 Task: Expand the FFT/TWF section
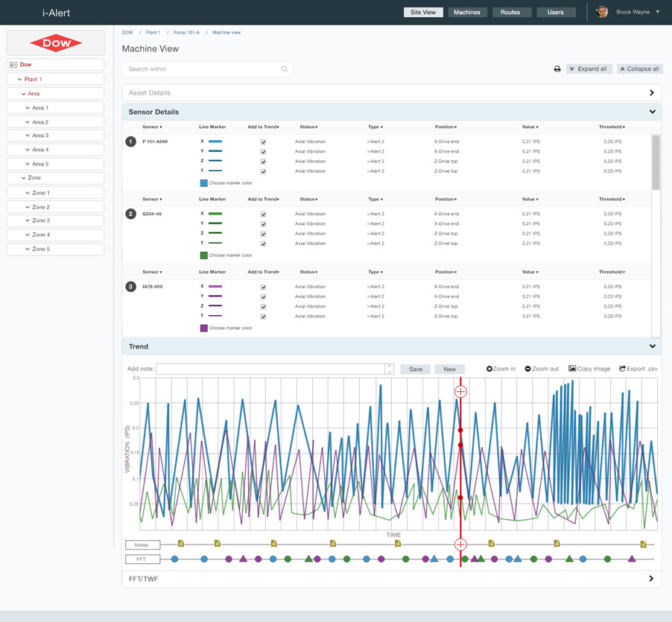[x=651, y=579]
